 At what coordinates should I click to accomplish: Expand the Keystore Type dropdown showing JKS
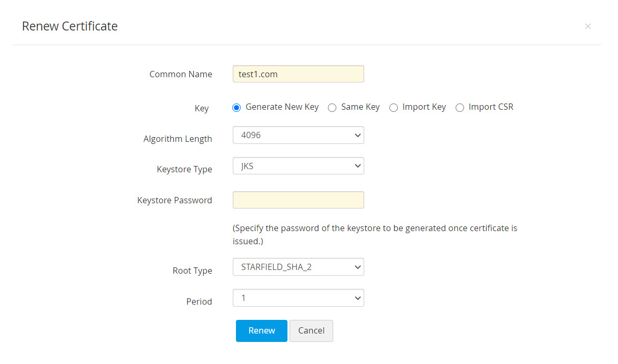coord(298,166)
